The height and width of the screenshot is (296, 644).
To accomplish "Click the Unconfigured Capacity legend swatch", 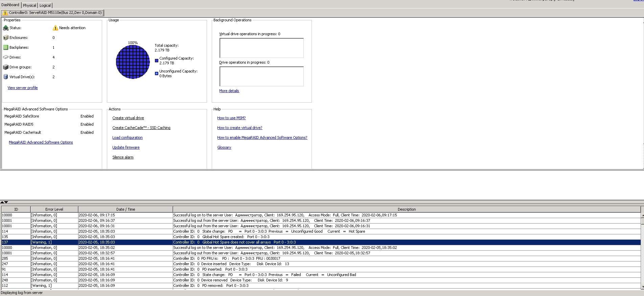I will pyautogui.click(x=157, y=73).
